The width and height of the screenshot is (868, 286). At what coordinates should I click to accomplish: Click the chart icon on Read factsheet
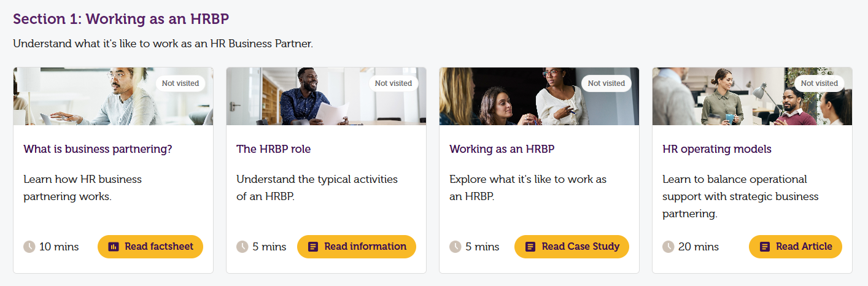point(113,247)
